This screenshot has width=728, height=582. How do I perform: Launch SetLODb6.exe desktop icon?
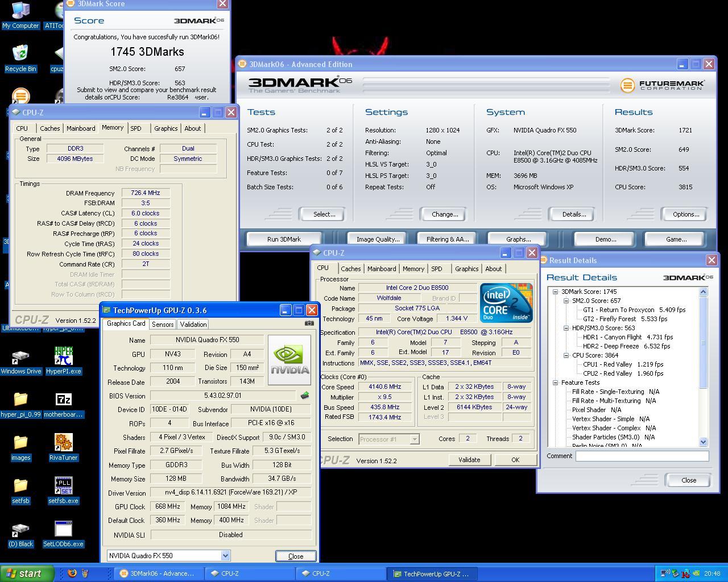coord(63,534)
